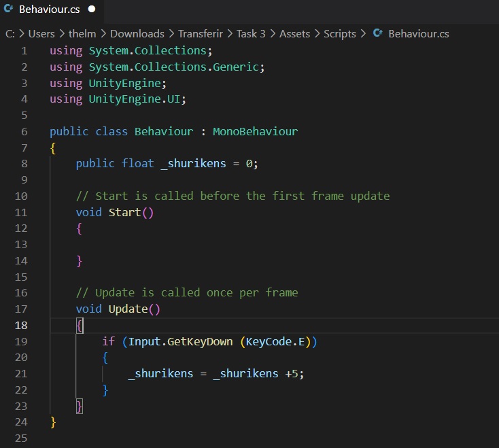Click the closing brace on line 14
Screen dimensions: 499x448
coord(80,261)
